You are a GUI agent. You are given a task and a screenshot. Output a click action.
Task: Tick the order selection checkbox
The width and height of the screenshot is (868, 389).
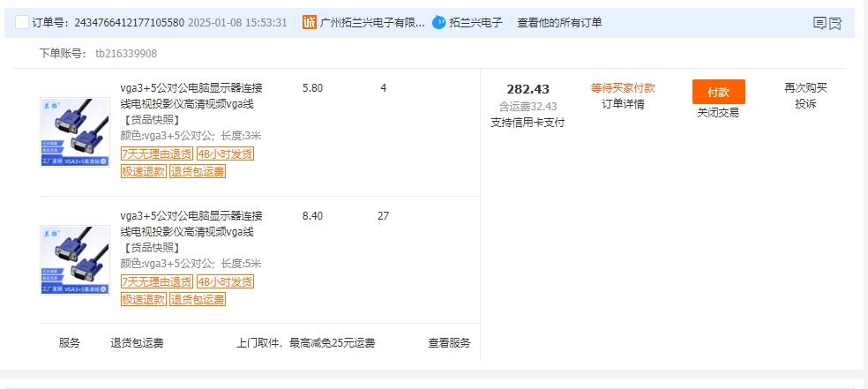tap(21, 23)
